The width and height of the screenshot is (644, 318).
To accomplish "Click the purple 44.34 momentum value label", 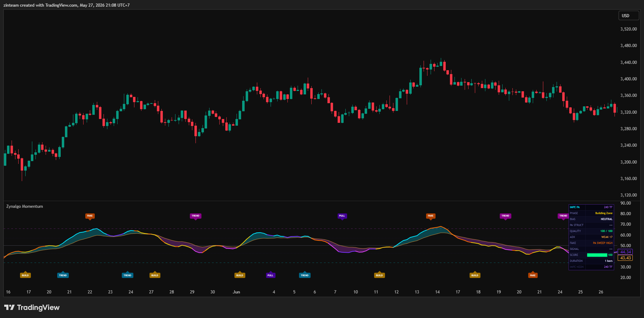I will [x=625, y=252].
